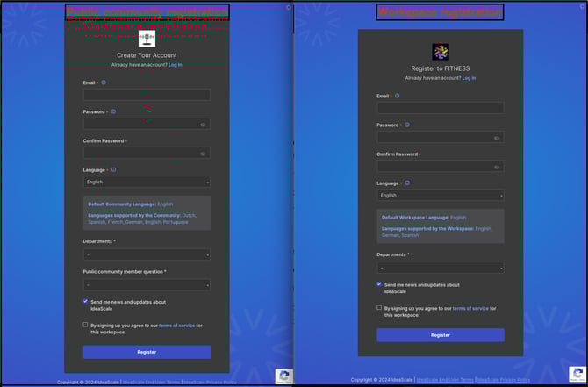
Task: Open the Public community member question dropdown
Action: [x=147, y=284]
